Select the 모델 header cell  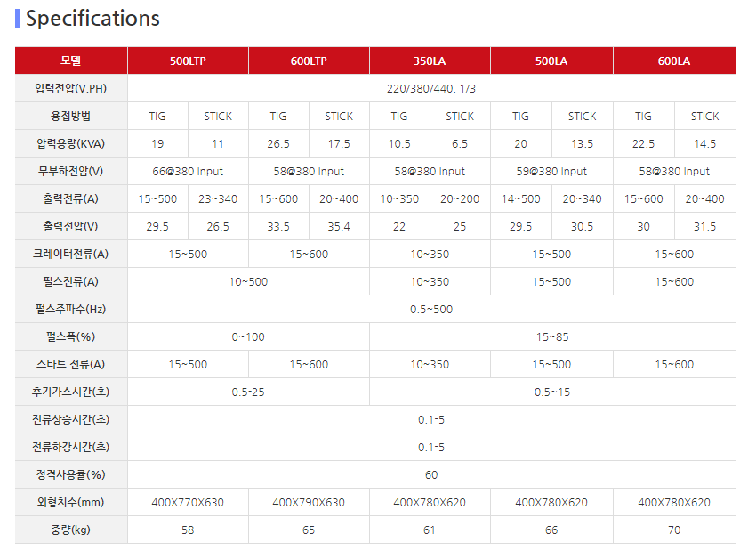click(71, 61)
